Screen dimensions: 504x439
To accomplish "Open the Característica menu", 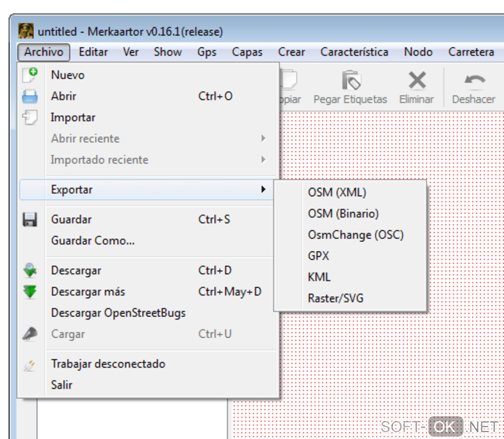I will click(x=354, y=52).
